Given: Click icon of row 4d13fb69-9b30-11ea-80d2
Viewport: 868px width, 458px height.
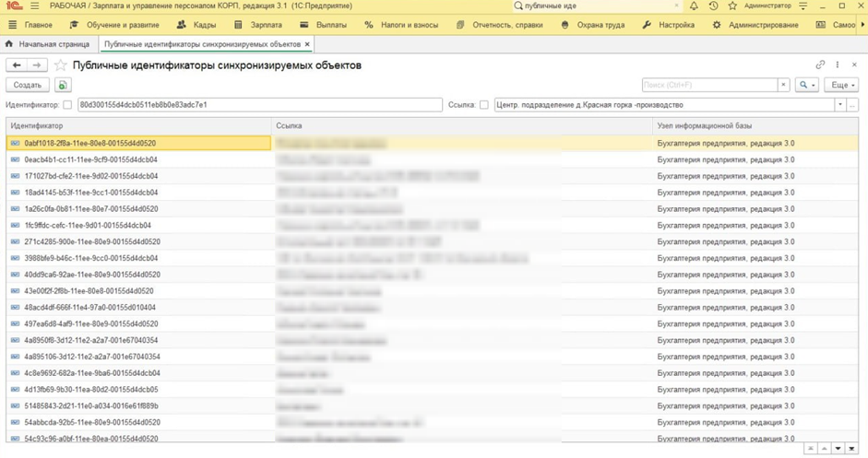Looking at the screenshot, I should (x=16, y=390).
